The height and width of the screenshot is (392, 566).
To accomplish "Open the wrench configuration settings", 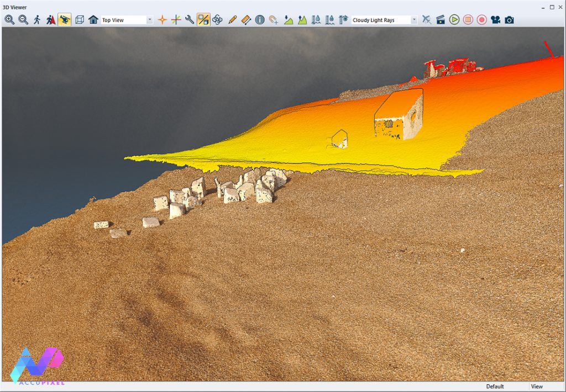I will (190, 20).
